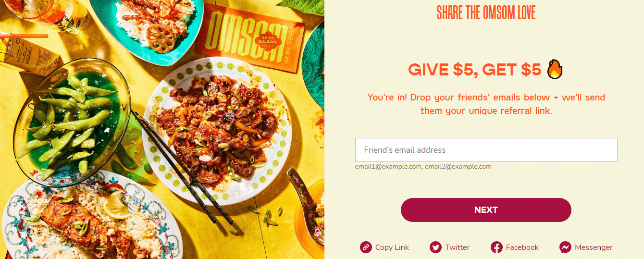Click the Omsom Spicy Bulgogi packet
Image resolution: width=644 pixels, height=259 pixels.
click(x=250, y=38)
